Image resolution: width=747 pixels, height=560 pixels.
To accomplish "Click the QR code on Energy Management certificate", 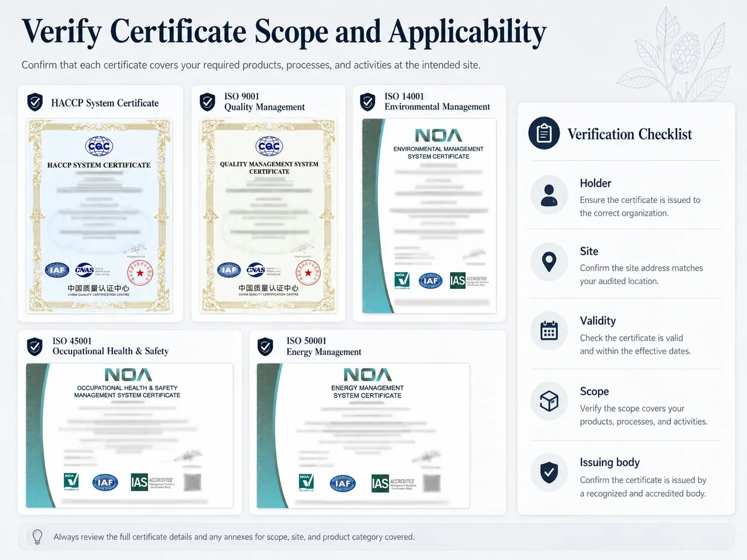I will [432, 483].
